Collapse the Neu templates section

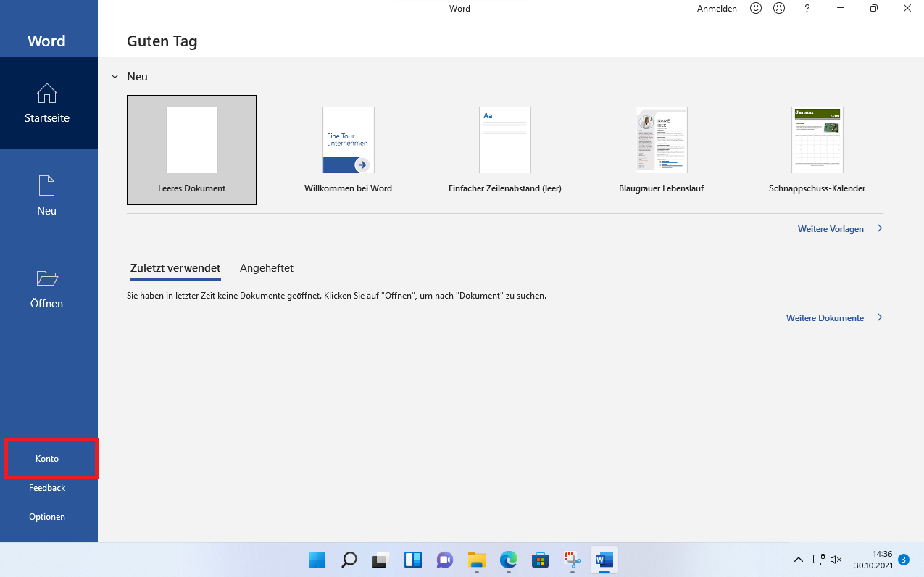click(115, 76)
